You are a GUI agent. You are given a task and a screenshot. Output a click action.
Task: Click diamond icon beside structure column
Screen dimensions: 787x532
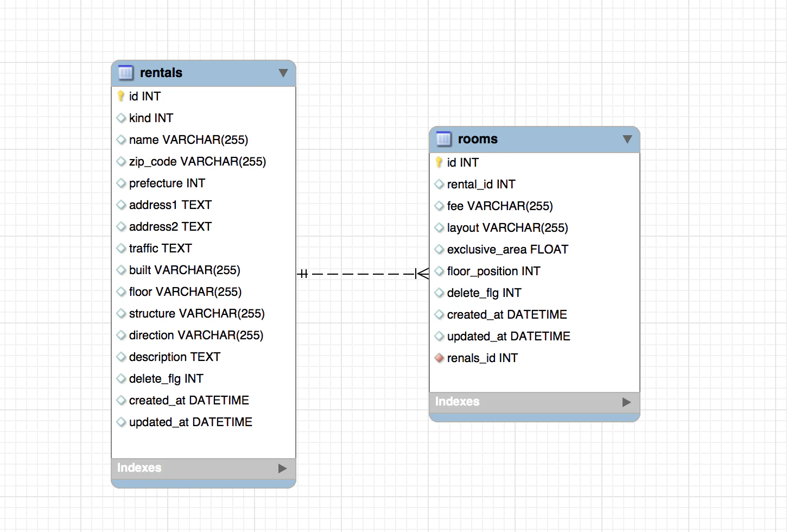(x=121, y=313)
